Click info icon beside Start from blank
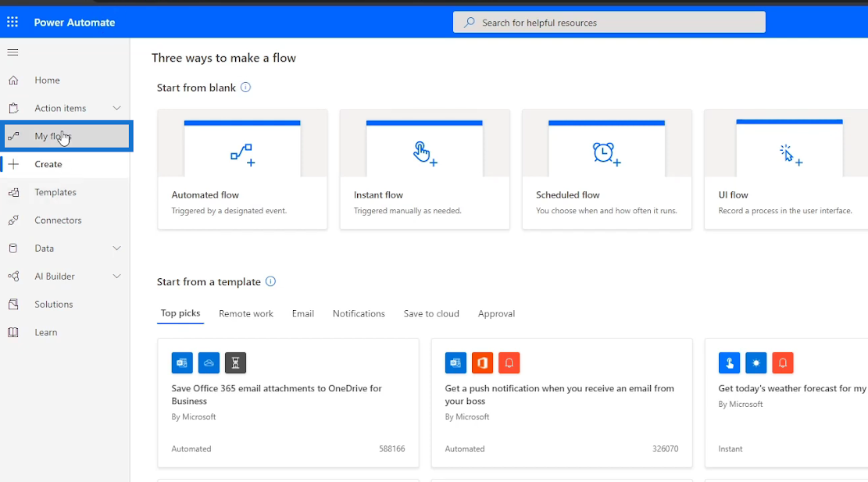 tap(246, 87)
